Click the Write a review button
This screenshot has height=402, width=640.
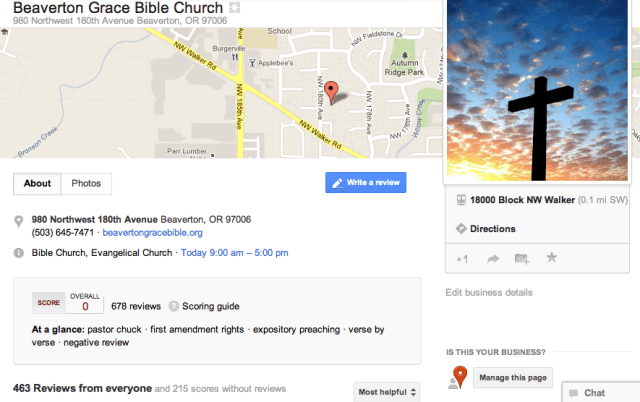(x=365, y=183)
